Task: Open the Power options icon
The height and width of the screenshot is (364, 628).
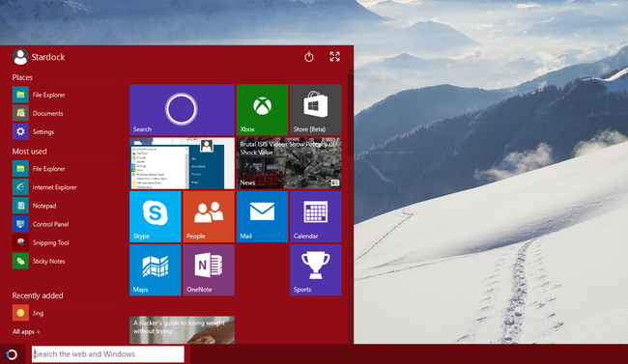Action: tap(309, 57)
